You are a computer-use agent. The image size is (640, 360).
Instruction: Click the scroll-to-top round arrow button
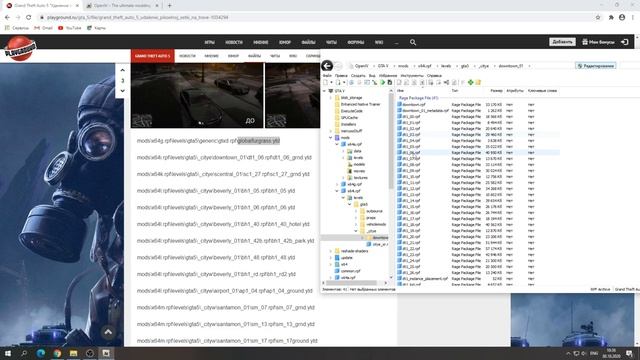[108, 332]
